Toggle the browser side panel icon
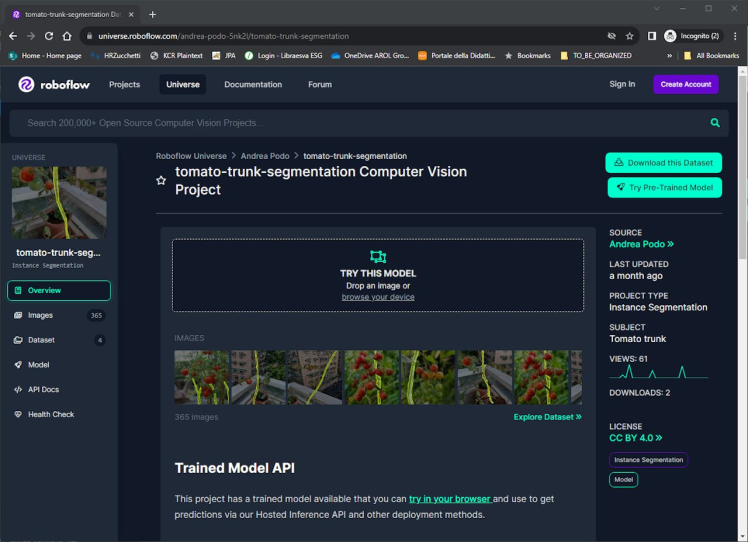This screenshot has width=748, height=542. tap(652, 35)
